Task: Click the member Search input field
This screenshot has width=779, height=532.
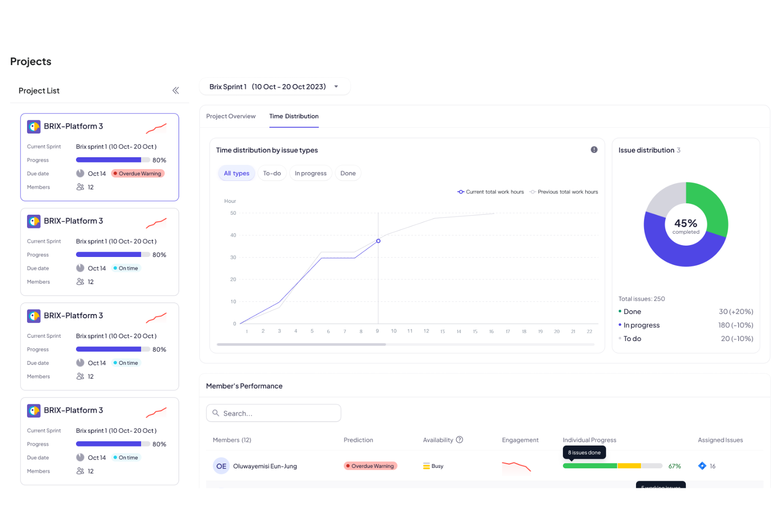Action: (274, 413)
